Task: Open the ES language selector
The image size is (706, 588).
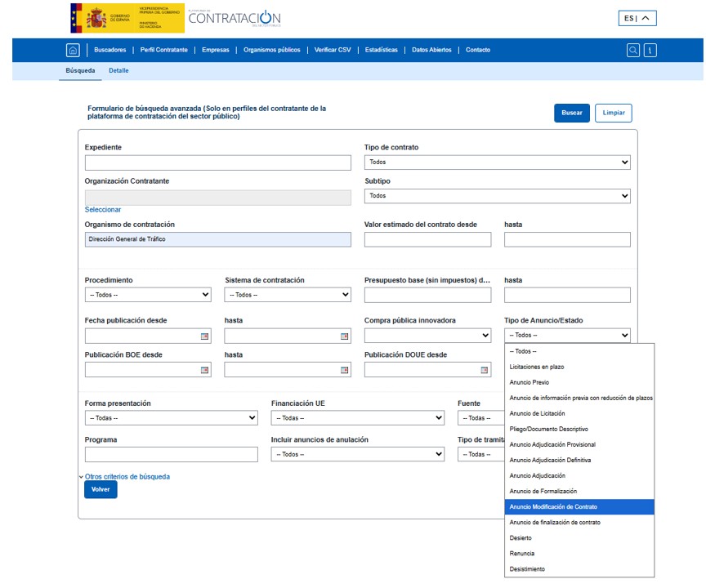Action: [637, 18]
